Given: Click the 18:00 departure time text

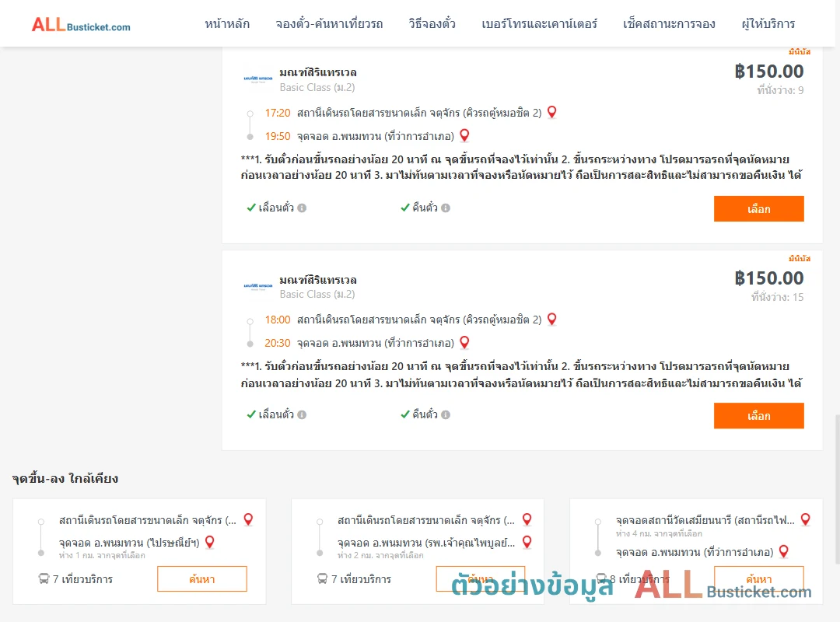Looking at the screenshot, I should click(278, 320).
